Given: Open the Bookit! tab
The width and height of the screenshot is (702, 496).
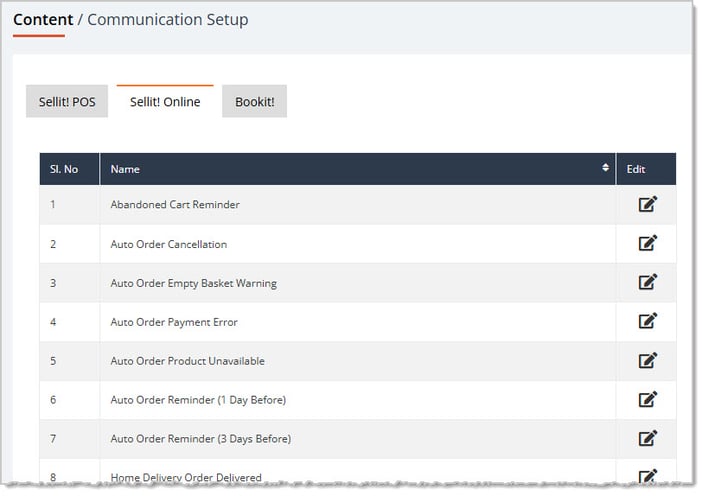Looking at the screenshot, I should (254, 102).
